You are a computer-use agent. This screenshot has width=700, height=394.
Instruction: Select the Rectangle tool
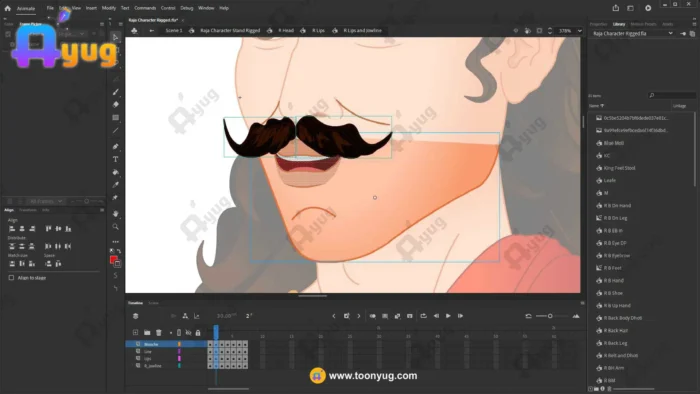116,118
